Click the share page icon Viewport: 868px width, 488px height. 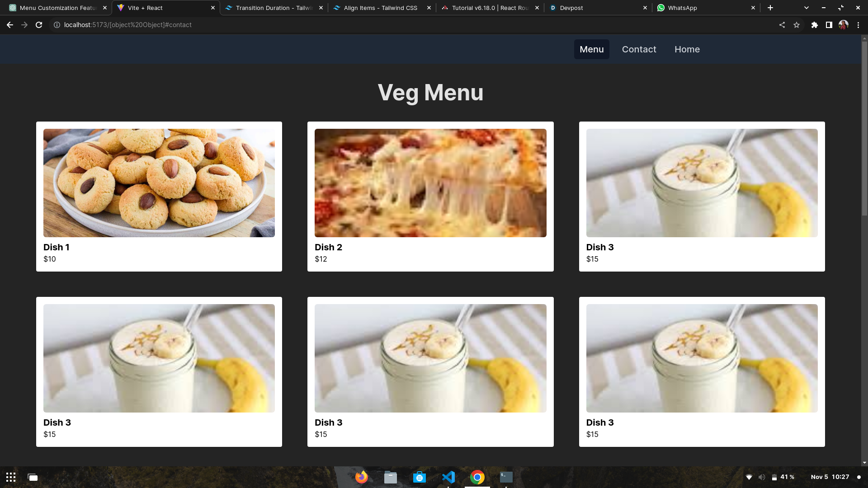coord(782,25)
